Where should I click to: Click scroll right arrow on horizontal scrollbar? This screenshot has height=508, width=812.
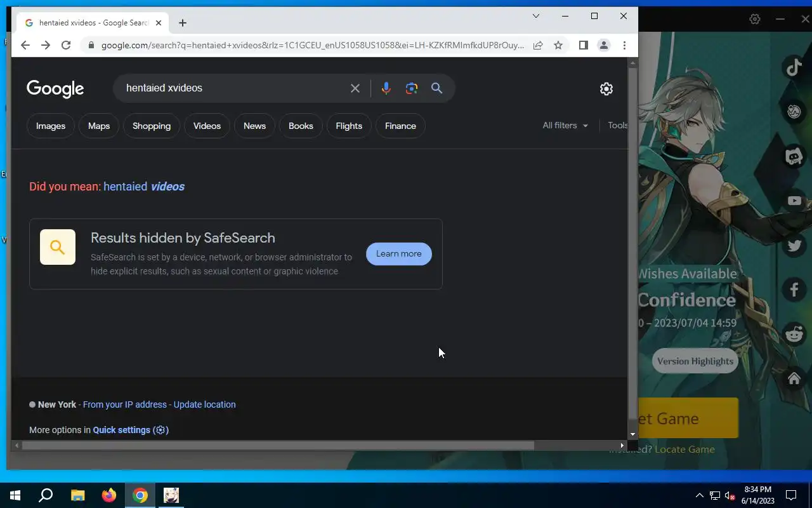pyautogui.click(x=622, y=446)
